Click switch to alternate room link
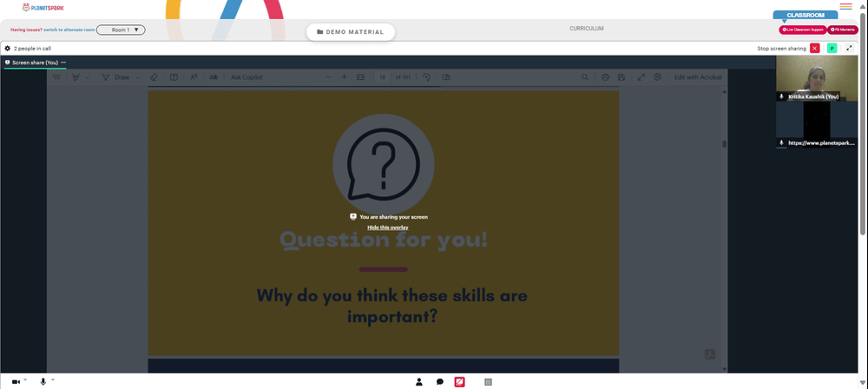 tap(69, 30)
